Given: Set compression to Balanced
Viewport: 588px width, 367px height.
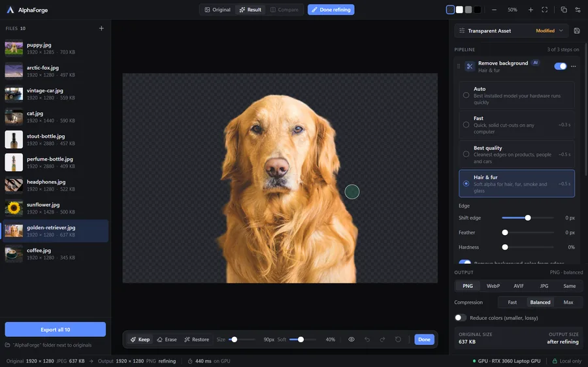Looking at the screenshot, I should [540, 302].
